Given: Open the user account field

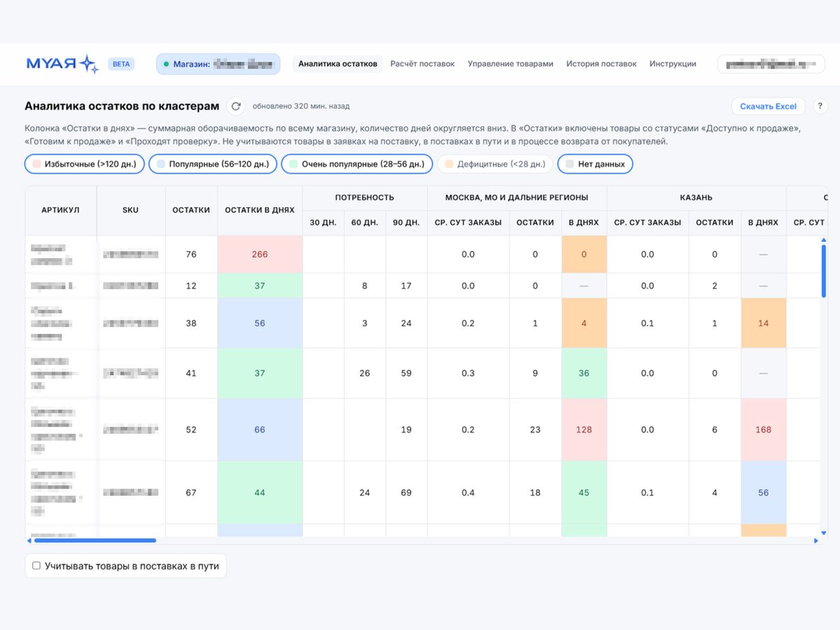Looking at the screenshot, I should pos(771,64).
